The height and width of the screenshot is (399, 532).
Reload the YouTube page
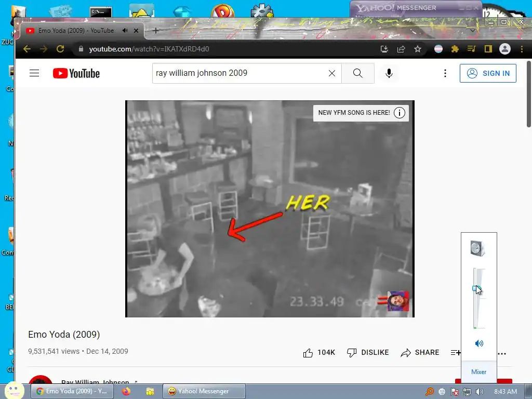[x=60, y=49]
